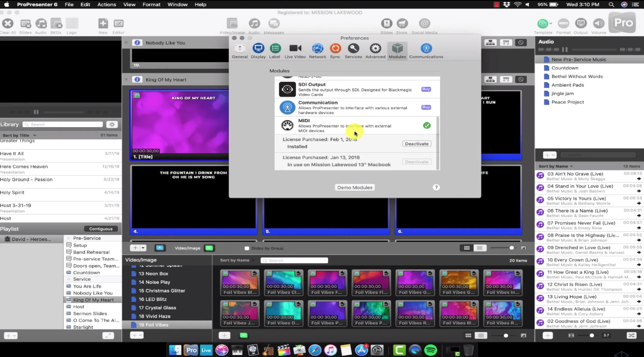The height and width of the screenshot is (357, 644).
Task: Select the Foil Vibes In... media thumbnail
Action: click(503, 283)
